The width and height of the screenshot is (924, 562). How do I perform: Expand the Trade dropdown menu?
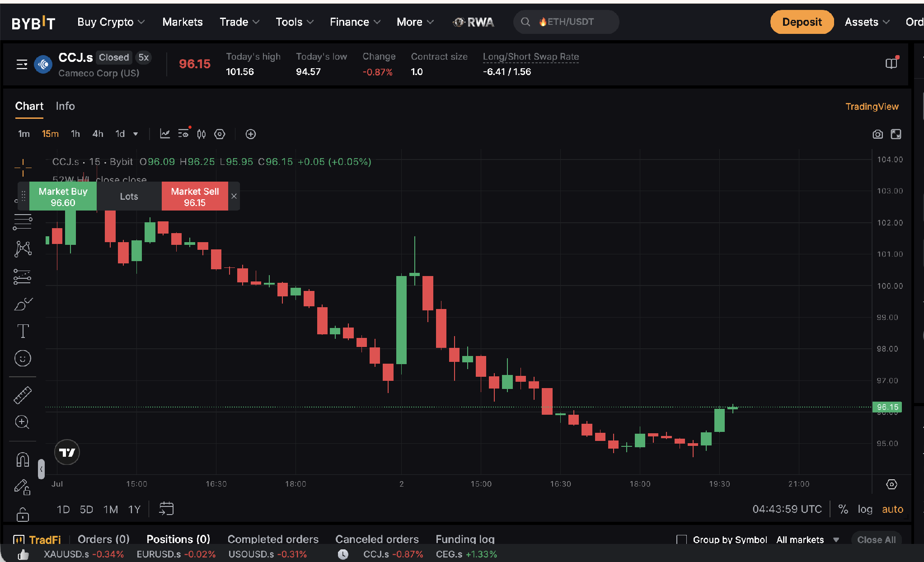pyautogui.click(x=239, y=22)
